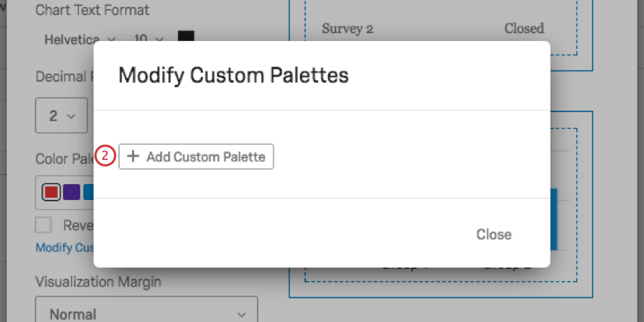Click the Chart Text Format label
644x322 pixels.
pos(92,11)
